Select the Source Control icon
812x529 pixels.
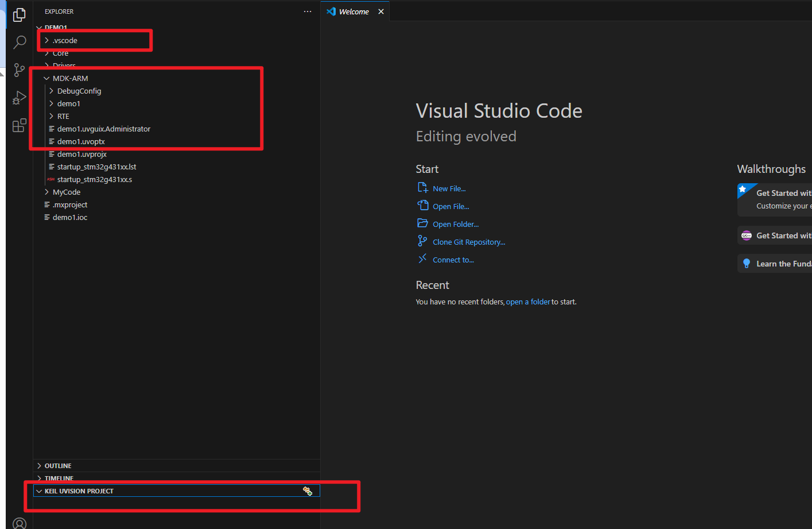(19, 69)
